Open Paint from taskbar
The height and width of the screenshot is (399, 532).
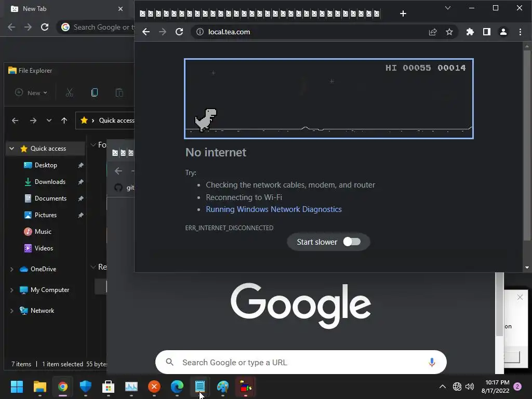coord(222,387)
